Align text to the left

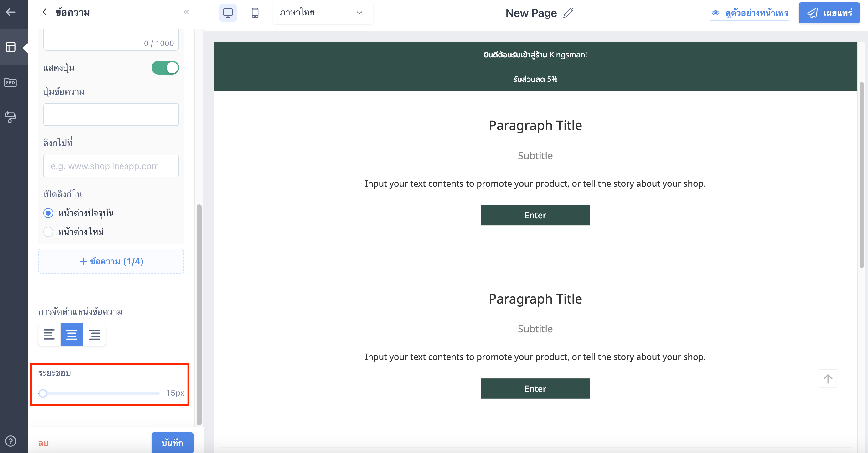tap(49, 334)
